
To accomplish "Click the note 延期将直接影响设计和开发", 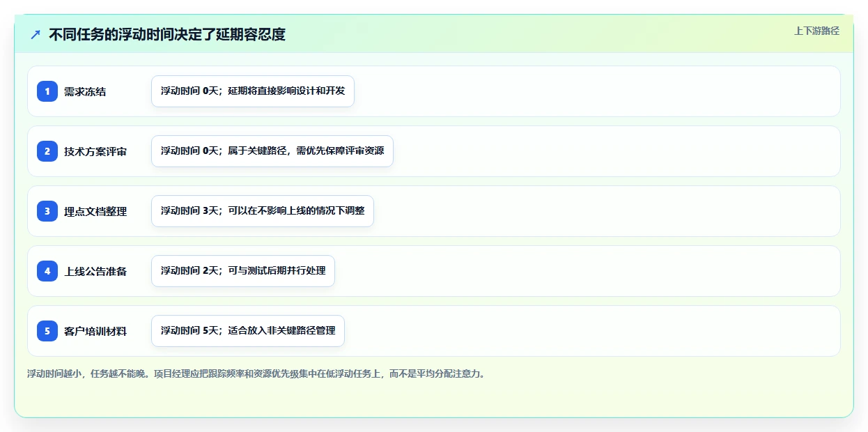I will coord(253,91).
